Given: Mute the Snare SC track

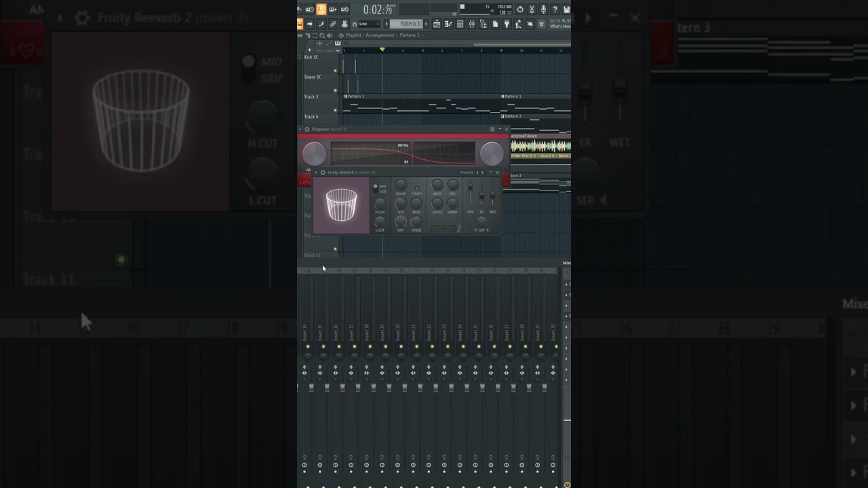Looking at the screenshot, I should point(336,90).
